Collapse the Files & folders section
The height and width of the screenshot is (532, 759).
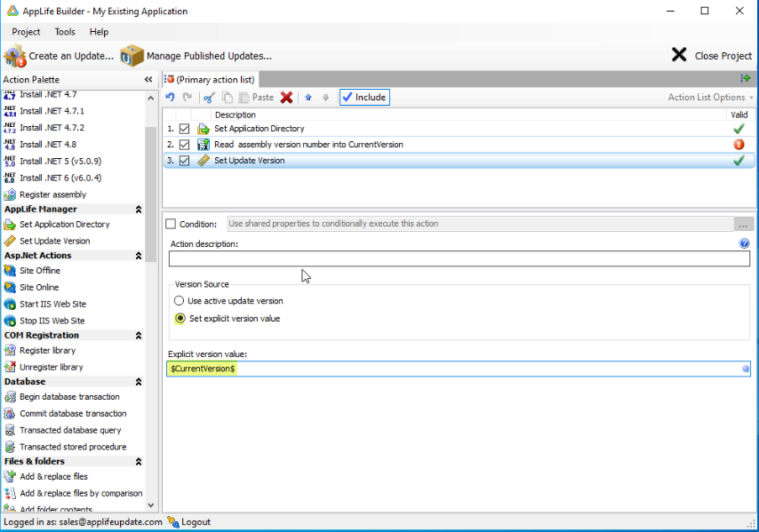coord(139,461)
